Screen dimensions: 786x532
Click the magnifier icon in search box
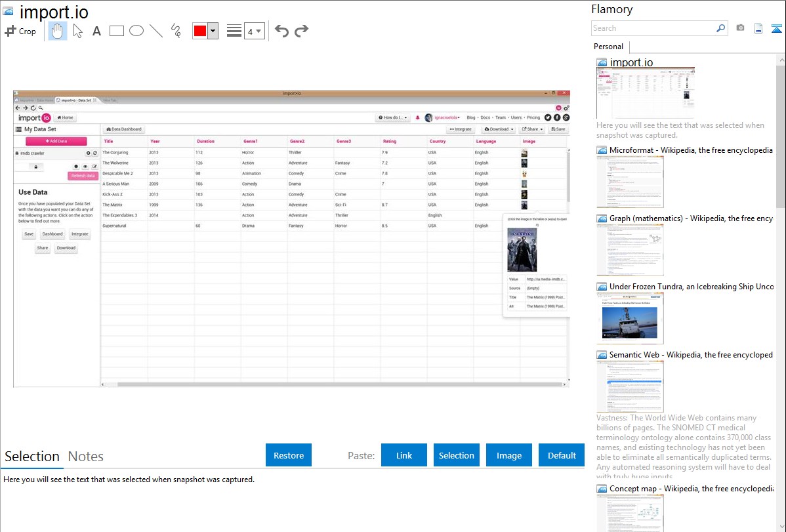720,28
